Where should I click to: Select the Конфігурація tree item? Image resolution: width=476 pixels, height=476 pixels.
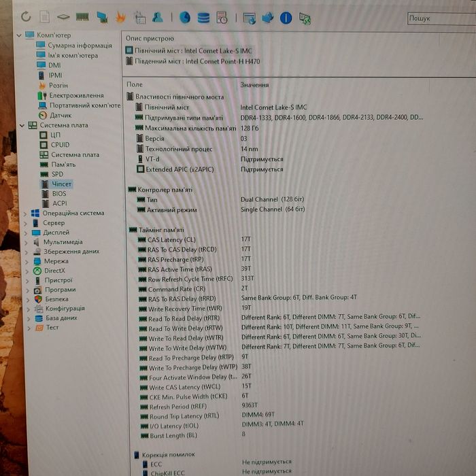60,309
